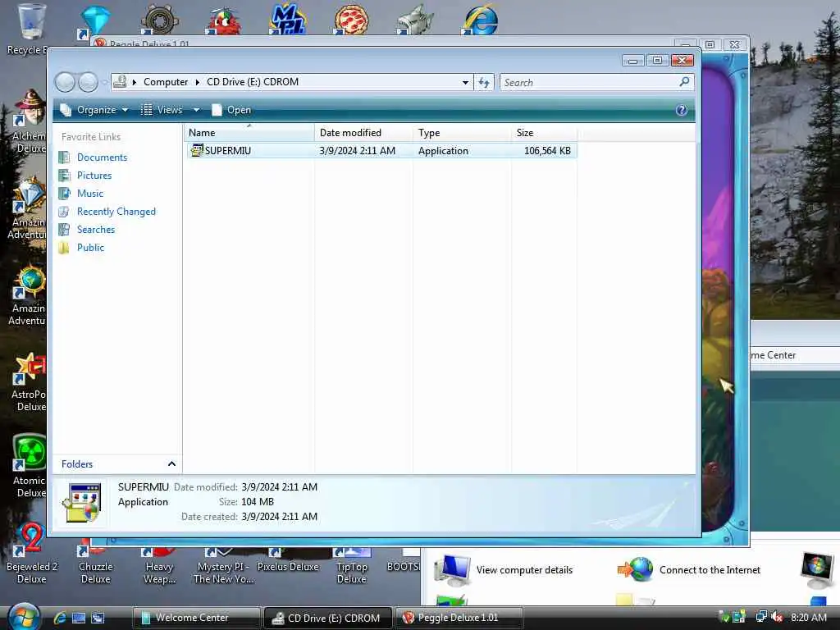Open the Searches favorite link

click(96, 230)
